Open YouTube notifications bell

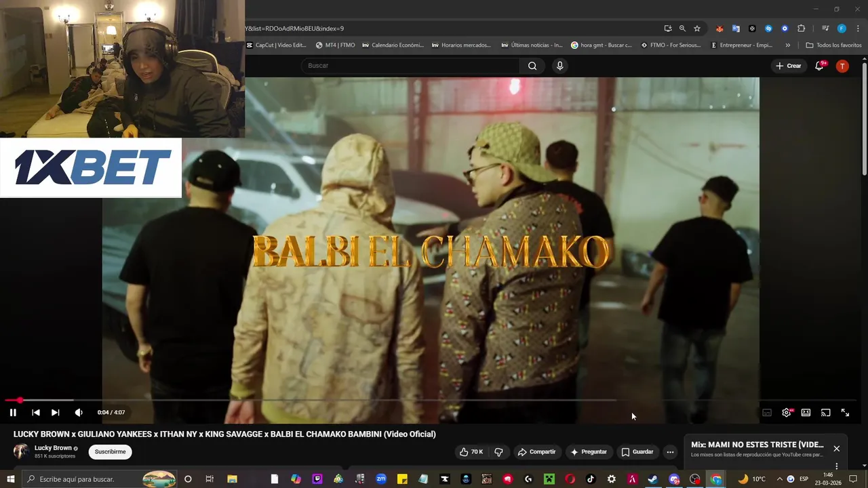coord(819,66)
